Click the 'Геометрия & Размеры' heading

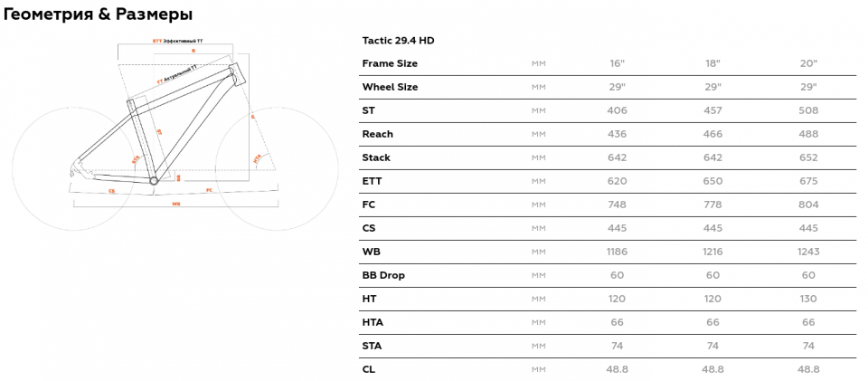[x=99, y=14]
